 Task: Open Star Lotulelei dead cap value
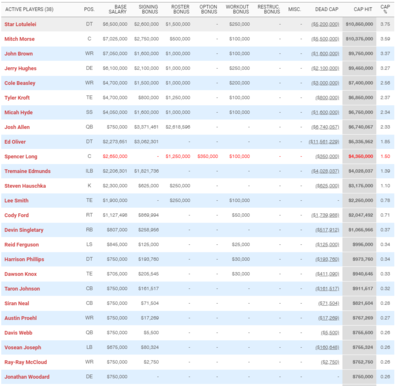coord(325,24)
